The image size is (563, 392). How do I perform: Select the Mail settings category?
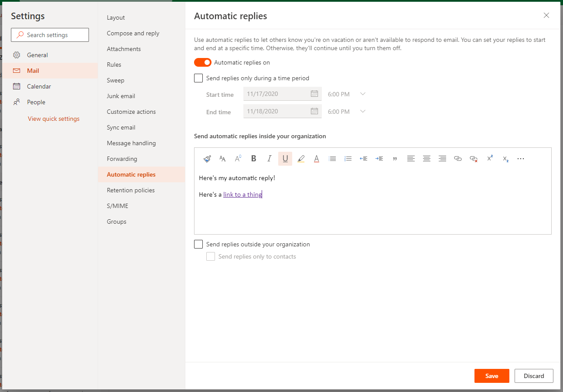tap(50, 71)
